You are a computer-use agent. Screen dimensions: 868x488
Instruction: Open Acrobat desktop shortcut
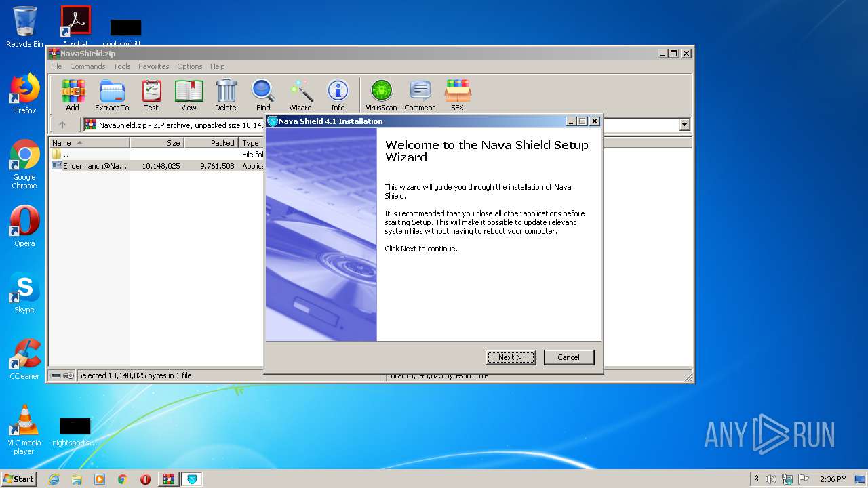coord(75,27)
